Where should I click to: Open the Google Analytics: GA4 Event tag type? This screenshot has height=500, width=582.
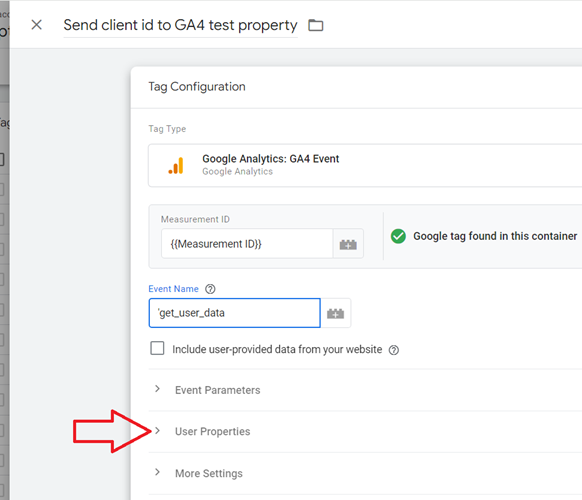tap(365, 165)
